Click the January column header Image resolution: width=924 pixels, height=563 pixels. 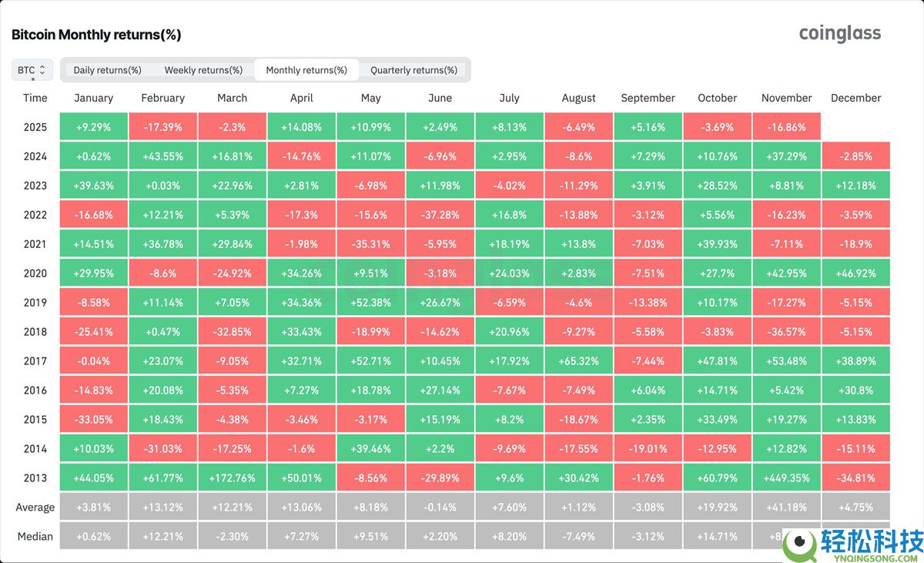(x=93, y=98)
